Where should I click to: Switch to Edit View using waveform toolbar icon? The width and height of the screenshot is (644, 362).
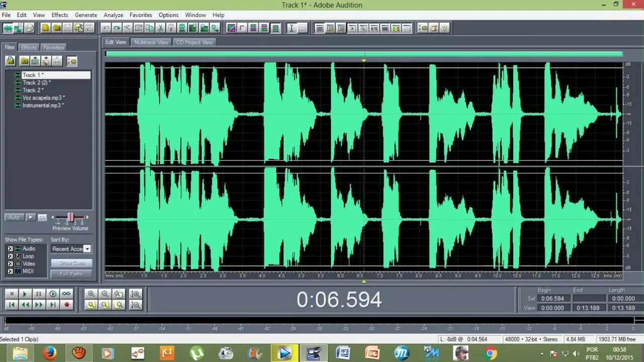coord(8,28)
